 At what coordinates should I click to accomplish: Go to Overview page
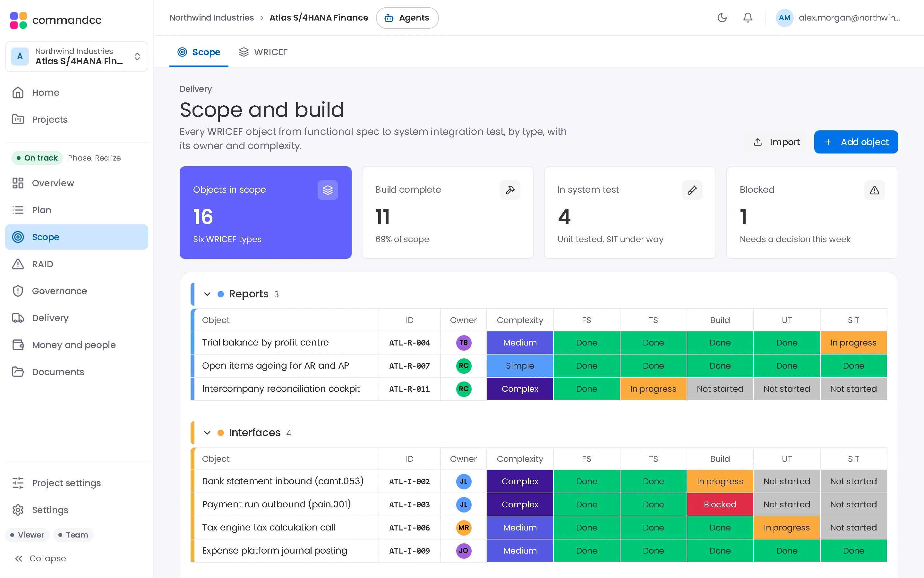[76, 183]
